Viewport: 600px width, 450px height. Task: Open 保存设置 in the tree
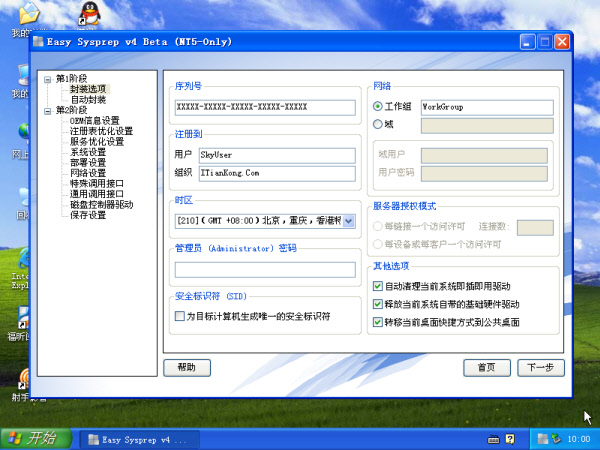point(88,215)
